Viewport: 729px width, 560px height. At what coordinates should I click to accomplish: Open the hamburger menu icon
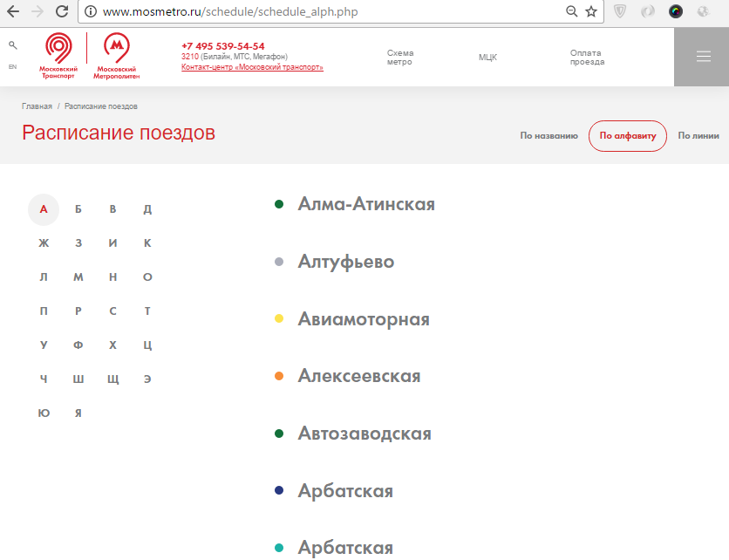click(x=703, y=57)
